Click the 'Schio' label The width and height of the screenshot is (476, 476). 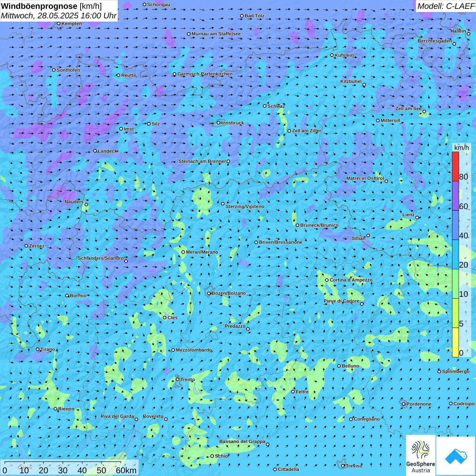pos(222,456)
